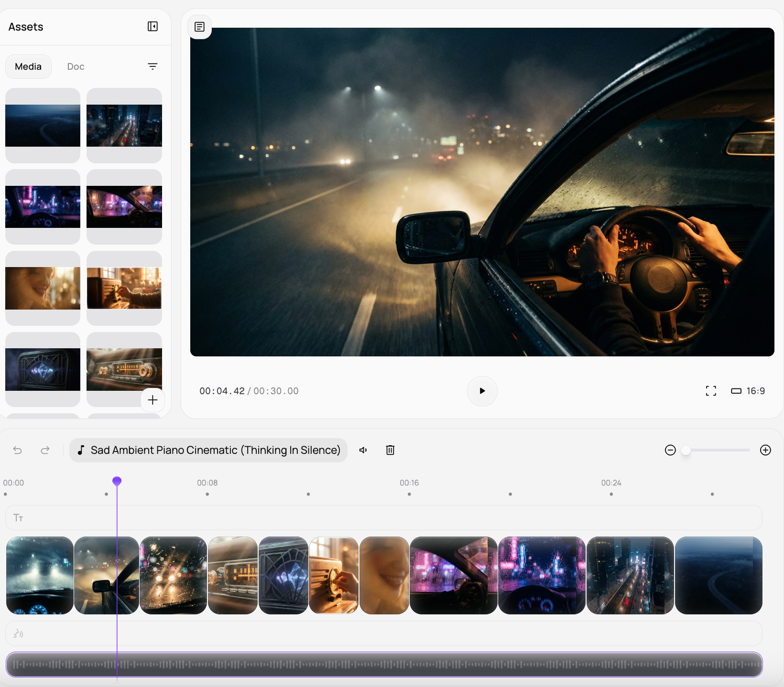Zoom in the timeline

point(765,450)
